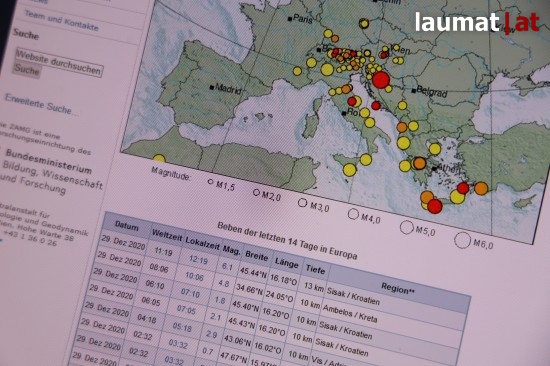This screenshot has height=366, width=550.
Task: Open the Erweiterte Suche link
Action: (41, 104)
